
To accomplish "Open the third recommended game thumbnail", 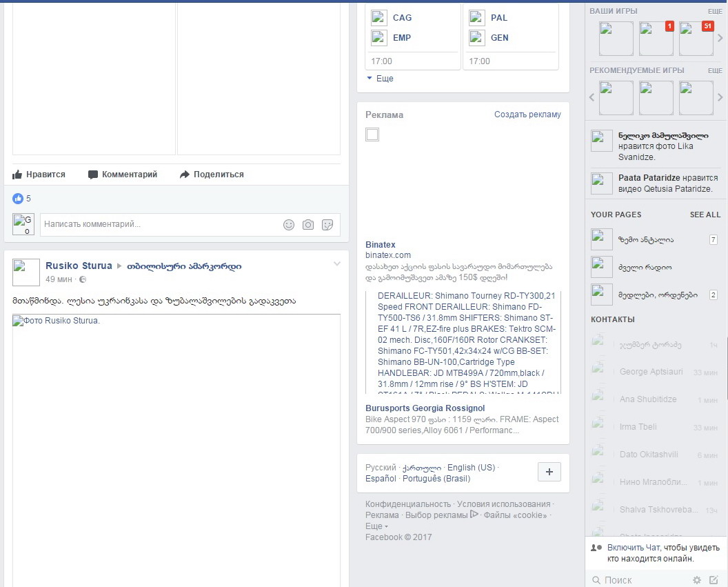I will point(696,98).
